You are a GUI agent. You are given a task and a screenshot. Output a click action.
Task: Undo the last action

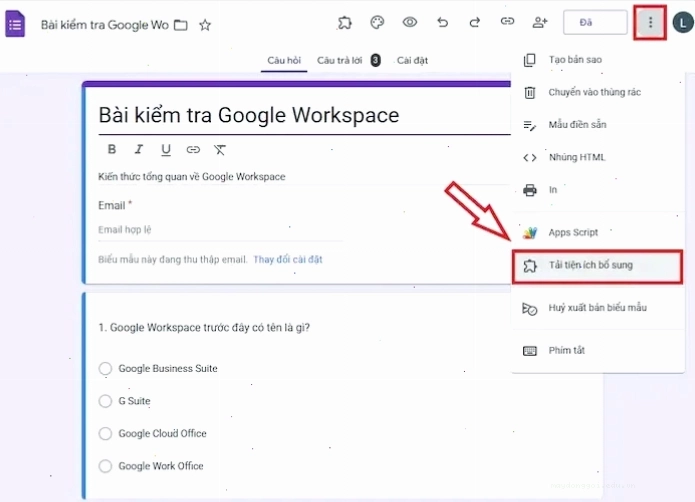[x=442, y=22]
